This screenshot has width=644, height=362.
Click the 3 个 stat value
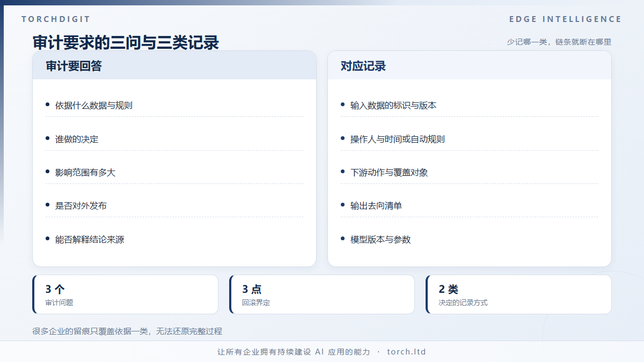(x=55, y=289)
